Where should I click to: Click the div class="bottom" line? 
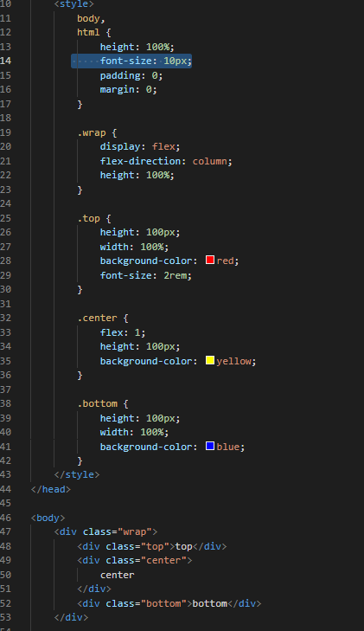[x=169, y=603]
